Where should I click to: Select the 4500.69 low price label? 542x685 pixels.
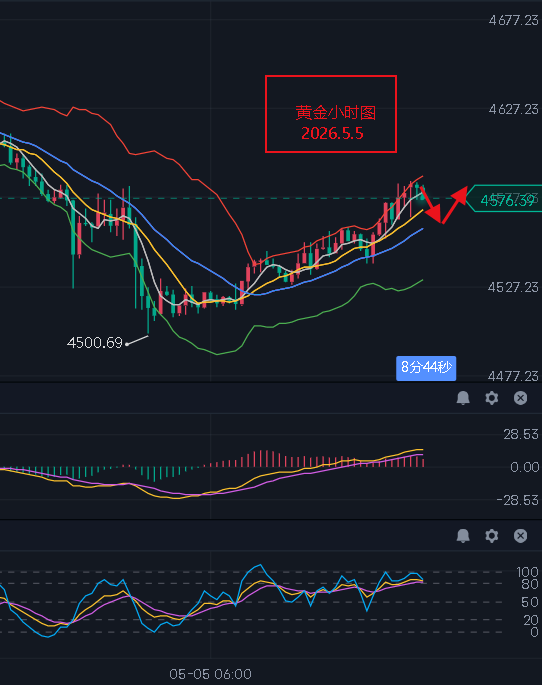click(95, 342)
